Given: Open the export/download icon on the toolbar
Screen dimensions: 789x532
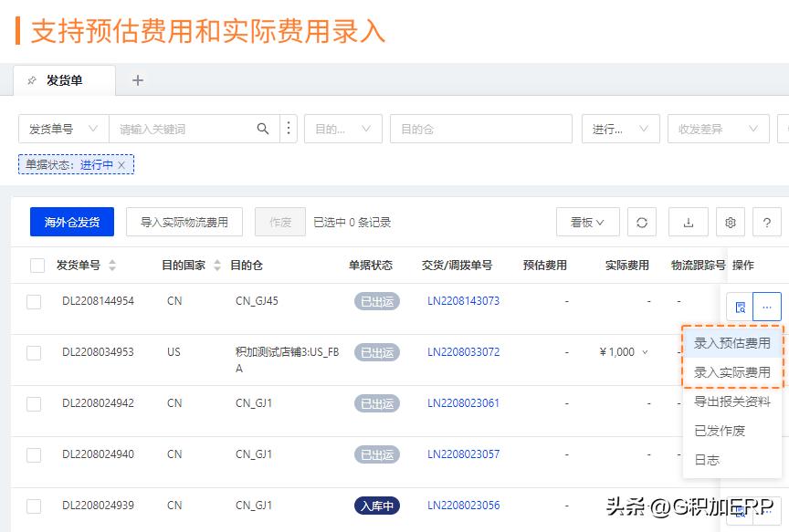Looking at the screenshot, I should 688,222.
